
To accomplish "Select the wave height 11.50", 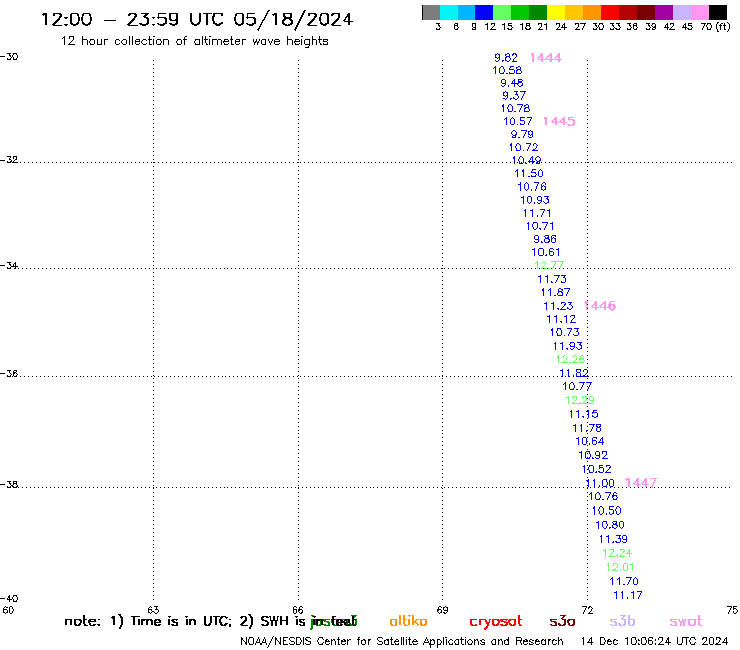I will 529,173.
